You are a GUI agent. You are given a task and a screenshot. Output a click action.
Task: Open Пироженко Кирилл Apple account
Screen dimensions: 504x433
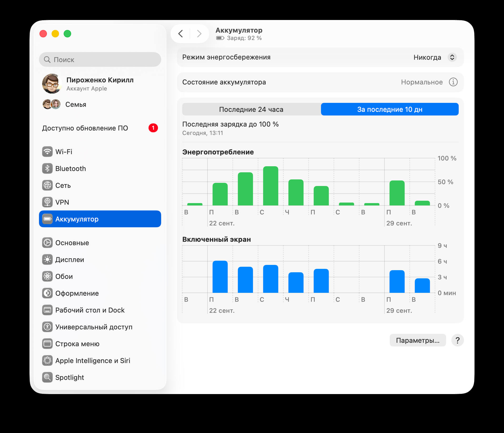[100, 84]
